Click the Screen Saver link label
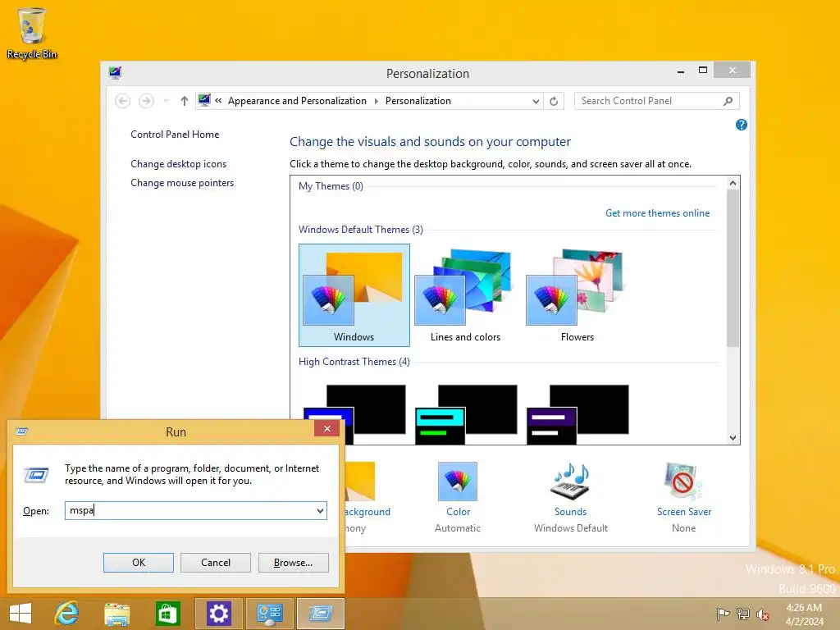The image size is (840, 630). 684,512
